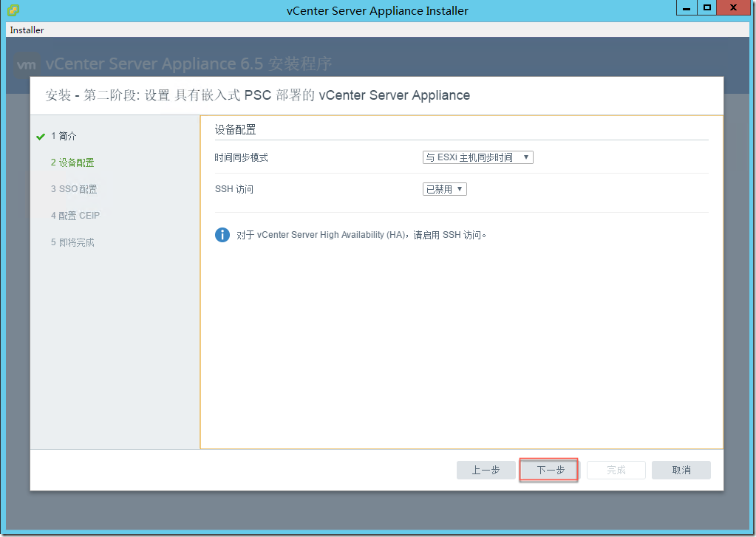Select step 1 简介 in sidebar
The image size is (756, 537).
64,137
